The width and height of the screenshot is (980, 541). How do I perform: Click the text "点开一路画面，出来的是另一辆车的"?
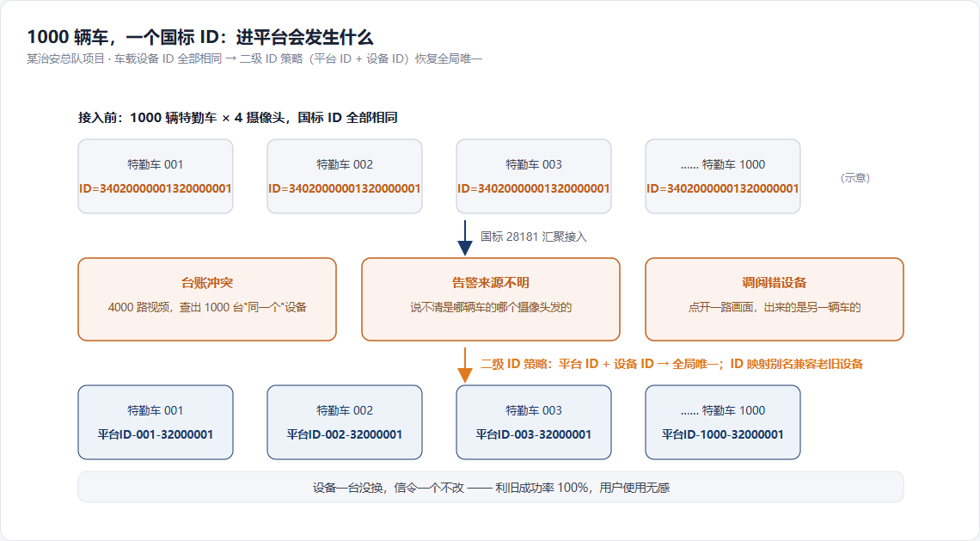tap(775, 307)
